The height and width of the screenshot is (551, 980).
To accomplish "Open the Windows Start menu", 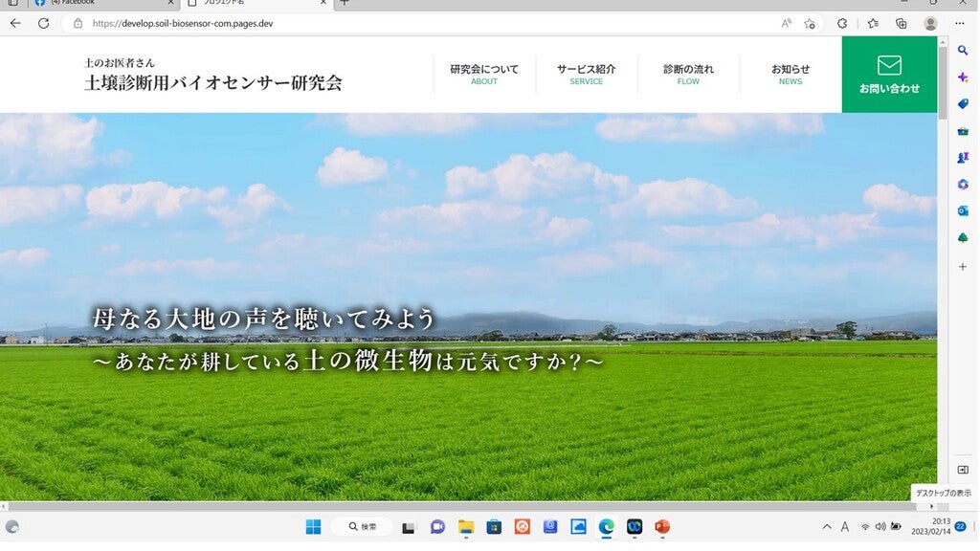I will (313, 527).
